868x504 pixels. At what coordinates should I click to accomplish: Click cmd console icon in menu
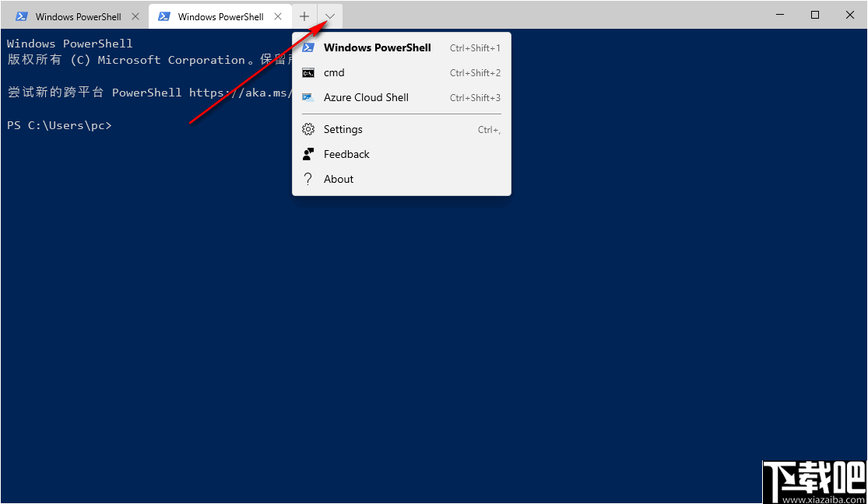pos(308,73)
